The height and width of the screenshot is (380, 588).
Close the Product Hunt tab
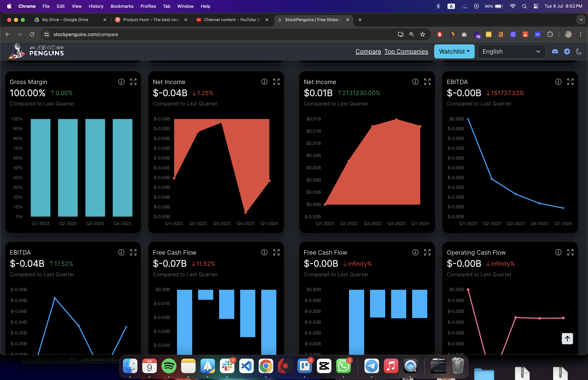(186, 20)
